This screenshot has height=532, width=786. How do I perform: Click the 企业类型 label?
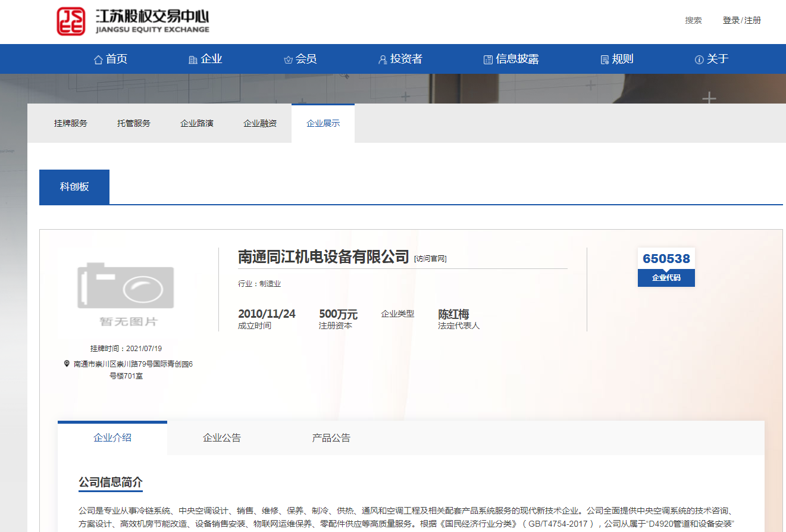[397, 314]
